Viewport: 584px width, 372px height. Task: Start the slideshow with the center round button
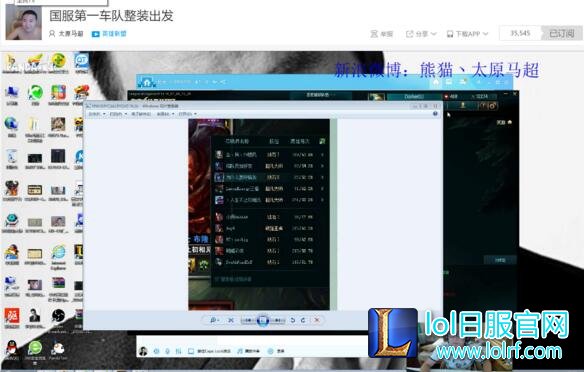pos(263,320)
